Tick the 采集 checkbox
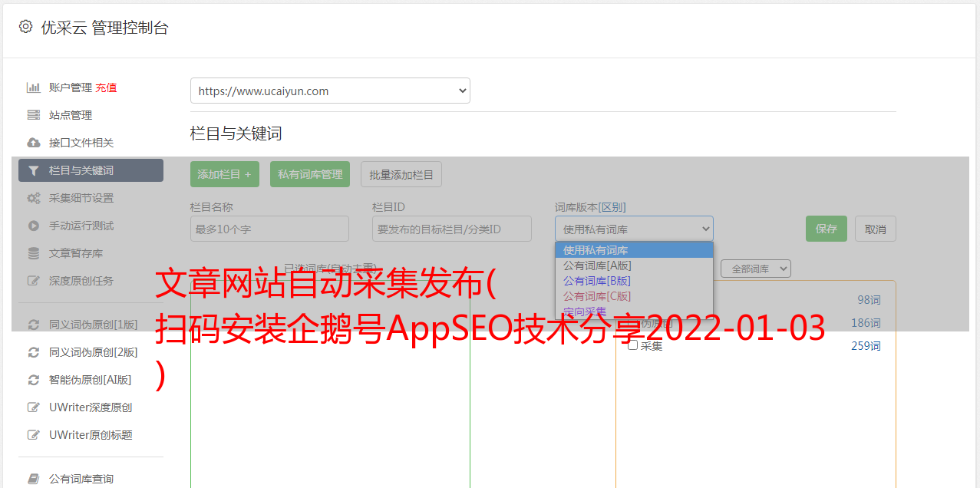Image resolution: width=980 pixels, height=488 pixels. coord(633,345)
